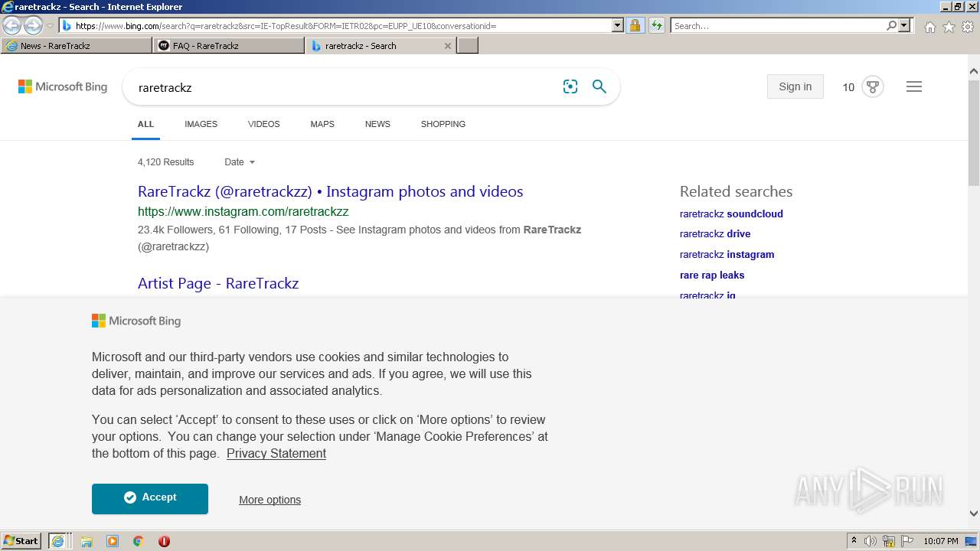
Task: Expand the address bar URL dropdown
Action: [618, 25]
